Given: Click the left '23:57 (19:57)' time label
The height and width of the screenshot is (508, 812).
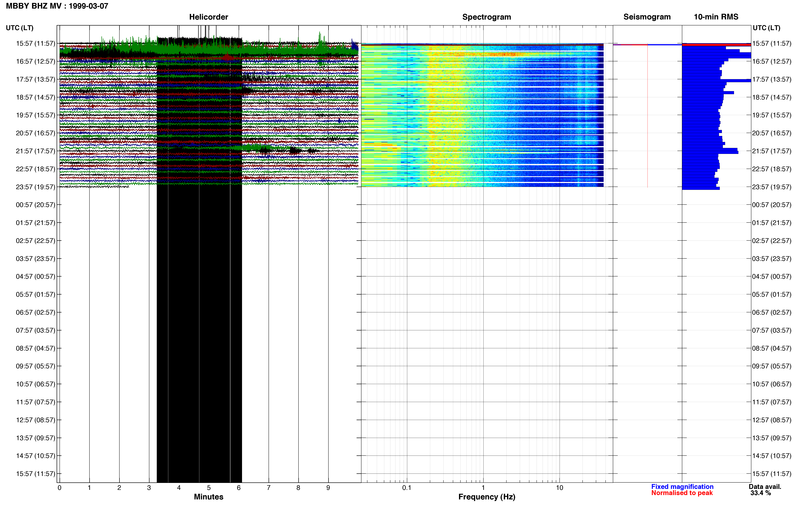Looking at the screenshot, I should (35, 187).
